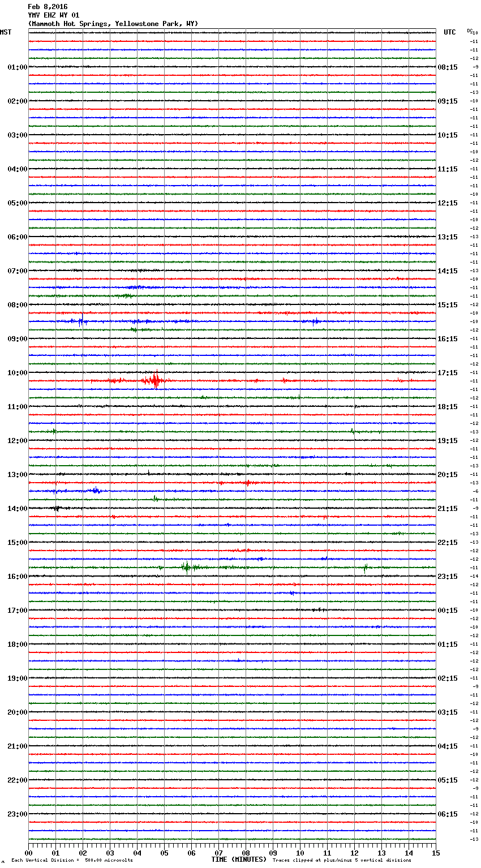Select the '15:00' MST time label
The image size is (481, 868).
(18, 543)
